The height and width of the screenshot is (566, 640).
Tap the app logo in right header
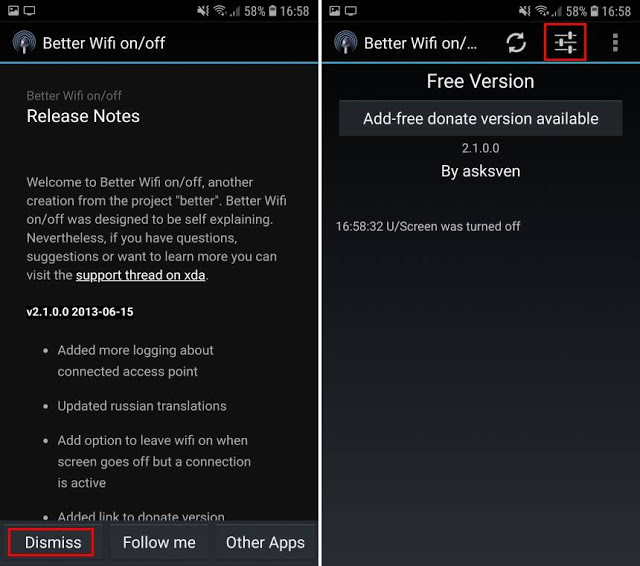point(346,43)
